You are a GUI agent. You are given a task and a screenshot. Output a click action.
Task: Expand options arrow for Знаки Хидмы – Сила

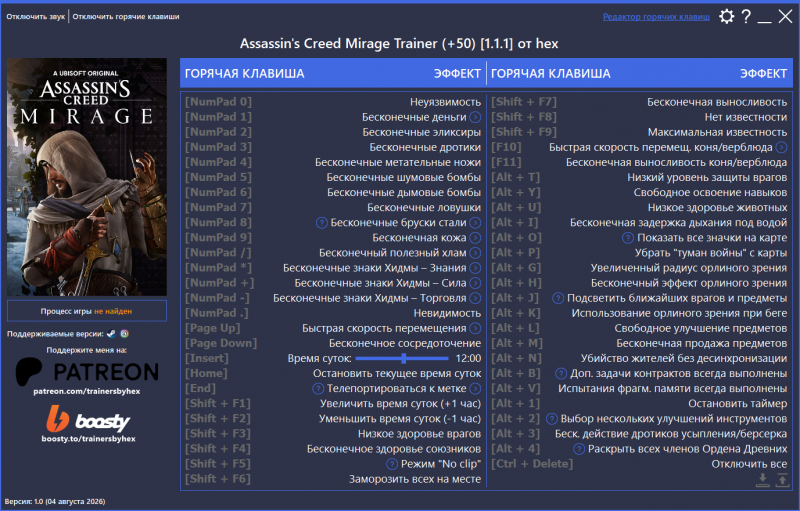475,283
